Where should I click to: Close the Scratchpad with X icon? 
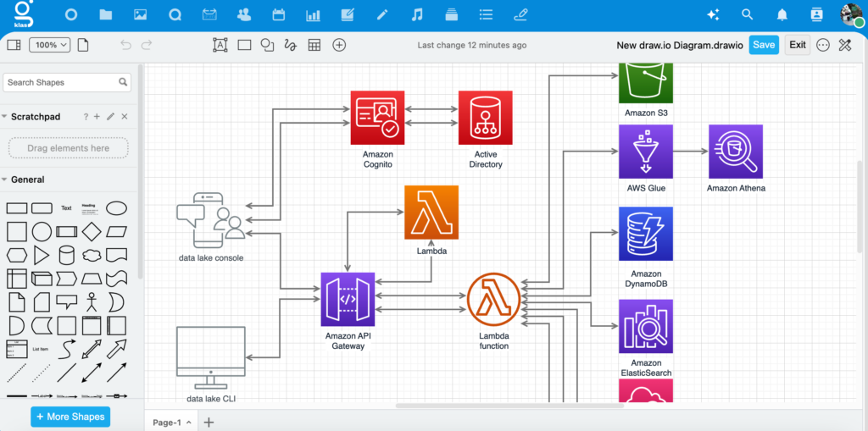pos(125,117)
